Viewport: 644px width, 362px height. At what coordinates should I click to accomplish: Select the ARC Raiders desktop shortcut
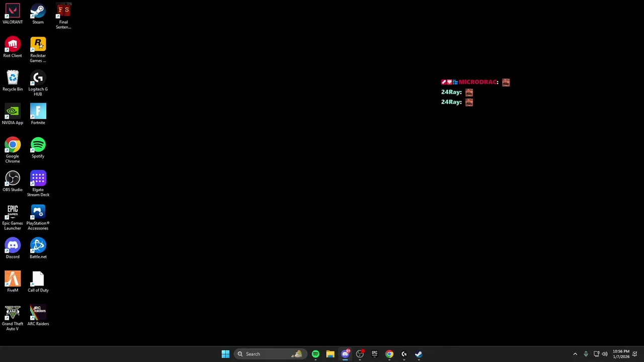point(38,316)
